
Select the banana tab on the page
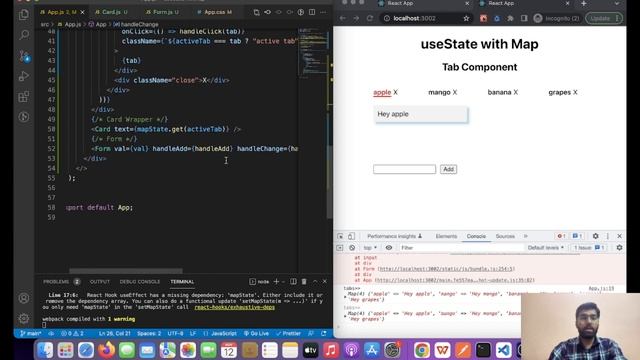(499, 92)
